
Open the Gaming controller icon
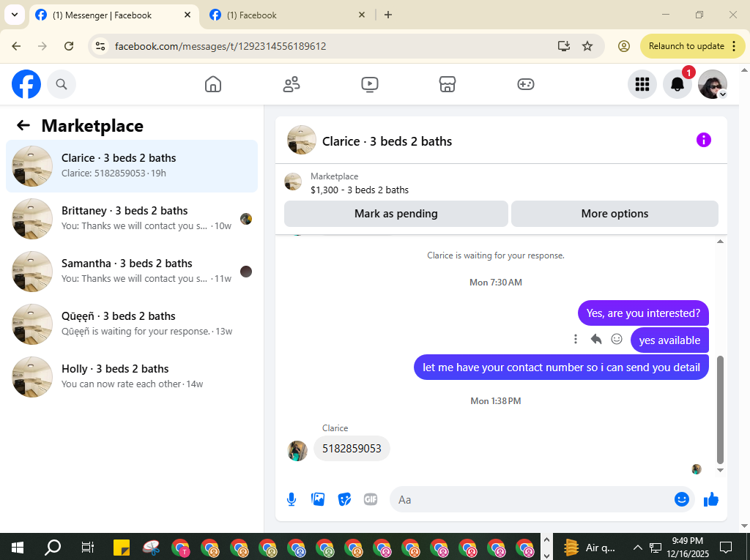click(x=526, y=84)
